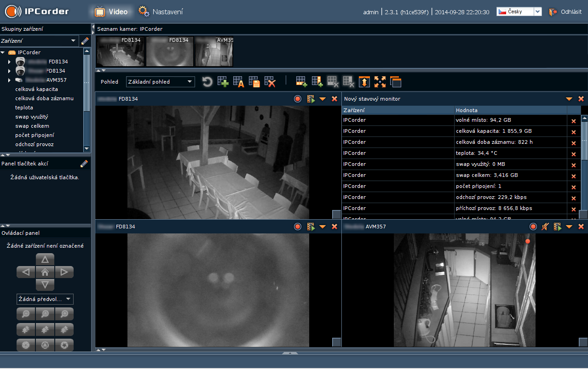This screenshot has width=588, height=369.
Task: Zoom out using the magnifier minus button
Action: point(26,314)
